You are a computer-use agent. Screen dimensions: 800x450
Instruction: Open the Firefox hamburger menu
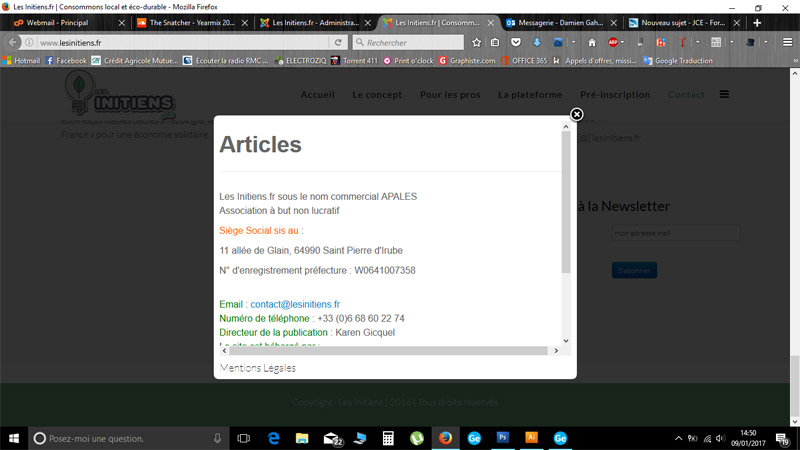coord(788,42)
